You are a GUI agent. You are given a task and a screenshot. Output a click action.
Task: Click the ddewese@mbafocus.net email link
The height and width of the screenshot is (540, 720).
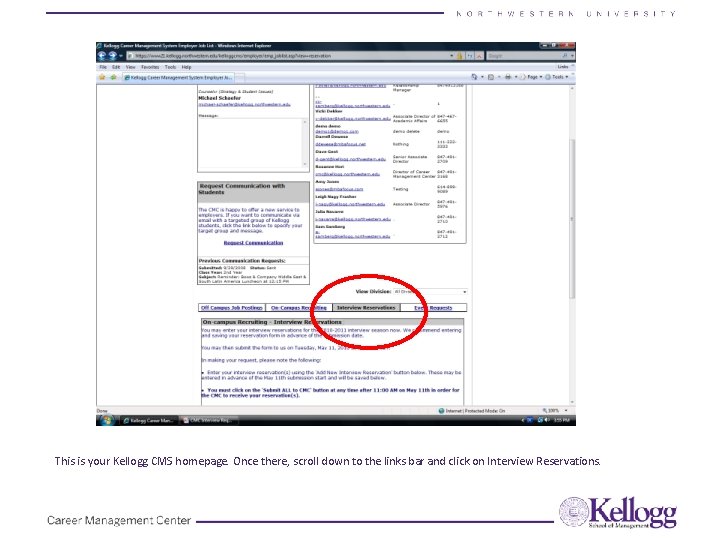click(340, 144)
